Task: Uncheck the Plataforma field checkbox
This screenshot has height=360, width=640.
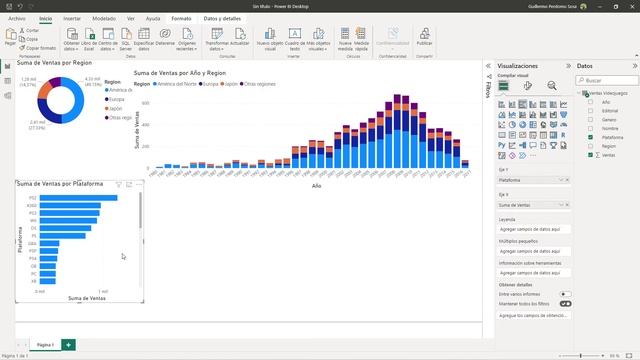Action: tap(590, 137)
